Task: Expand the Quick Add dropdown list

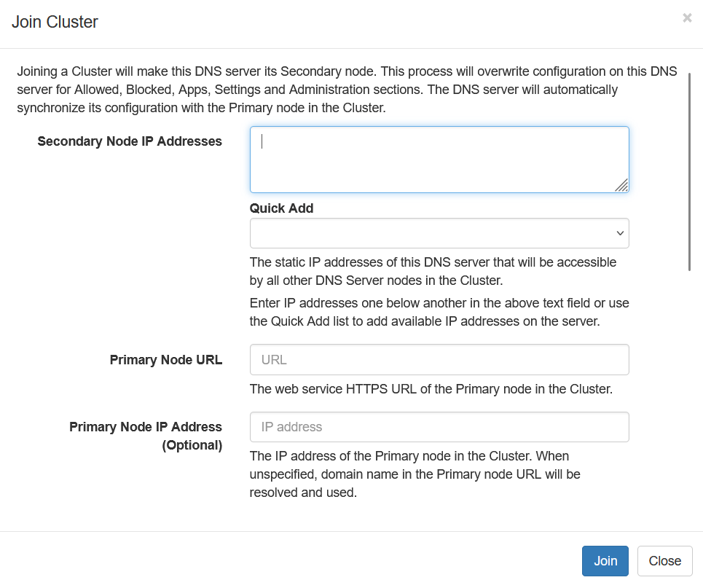Action: click(439, 233)
